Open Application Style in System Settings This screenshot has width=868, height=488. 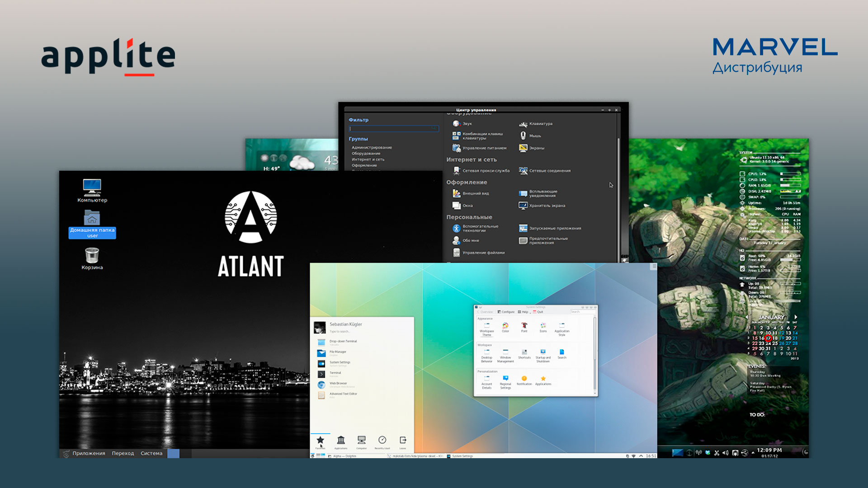click(562, 329)
